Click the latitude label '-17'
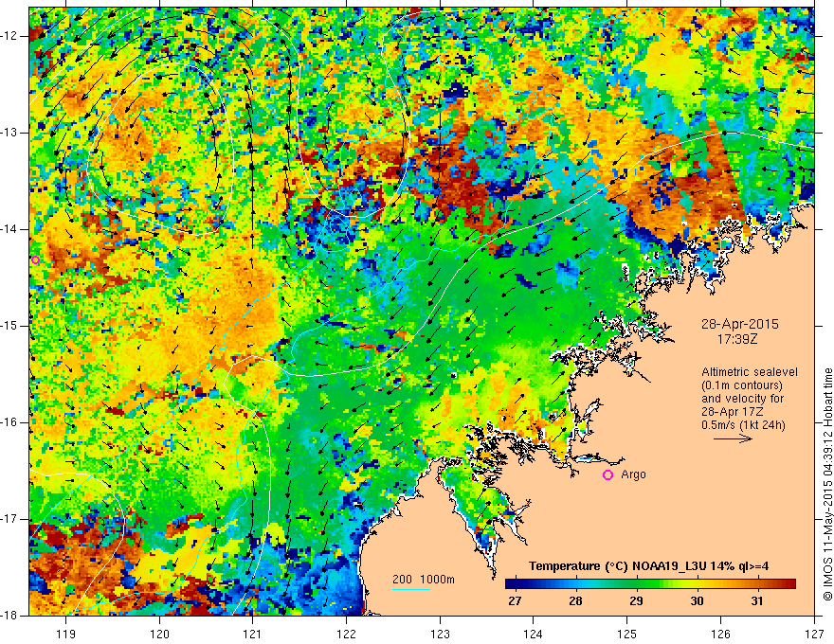This screenshot has width=834, height=644. coord(9,519)
